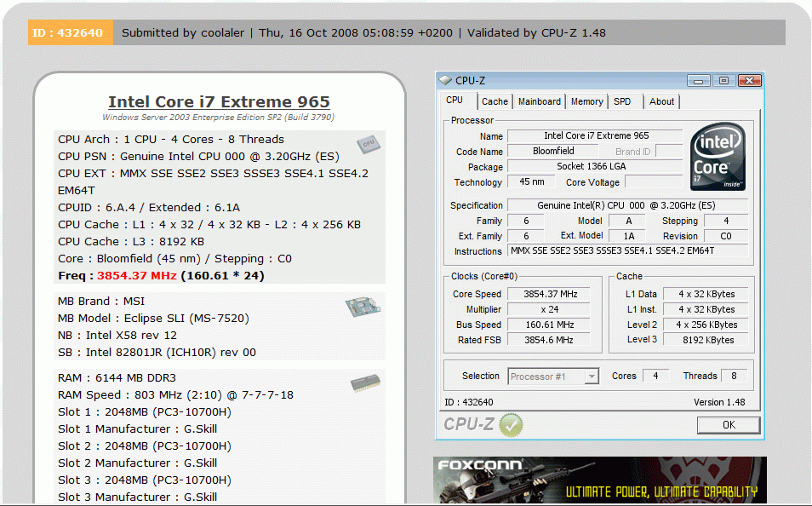Click the Technology field 45 nm
812x506 pixels.
point(531,182)
